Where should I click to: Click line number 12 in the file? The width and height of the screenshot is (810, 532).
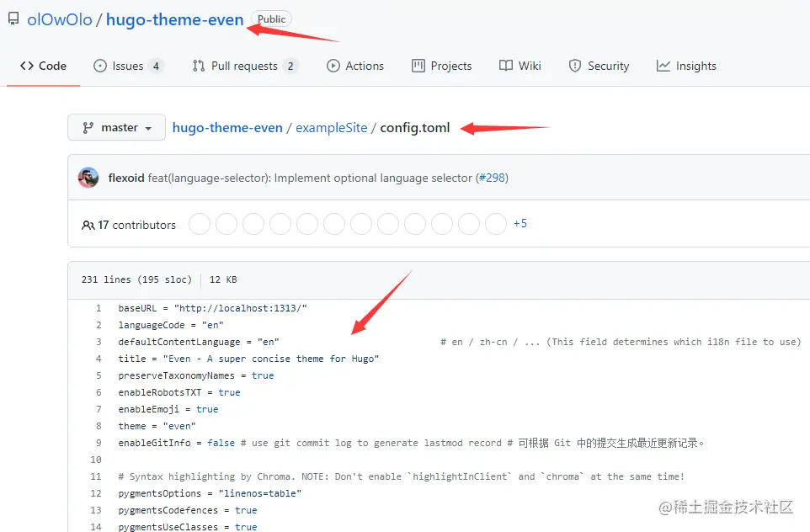tap(96, 494)
